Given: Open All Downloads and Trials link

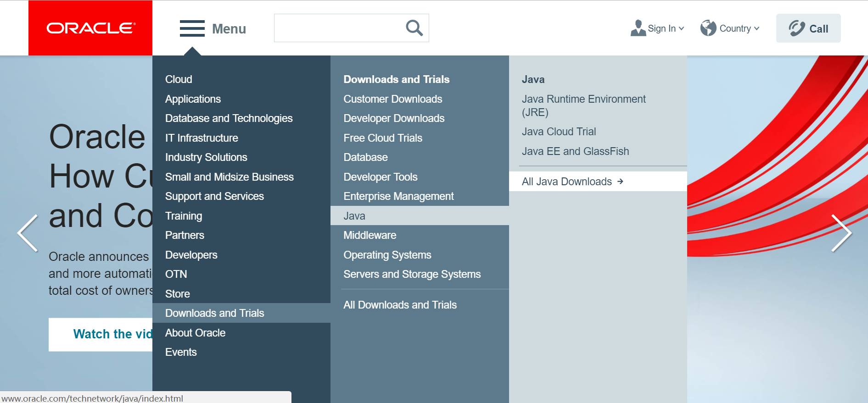Looking at the screenshot, I should coord(400,305).
